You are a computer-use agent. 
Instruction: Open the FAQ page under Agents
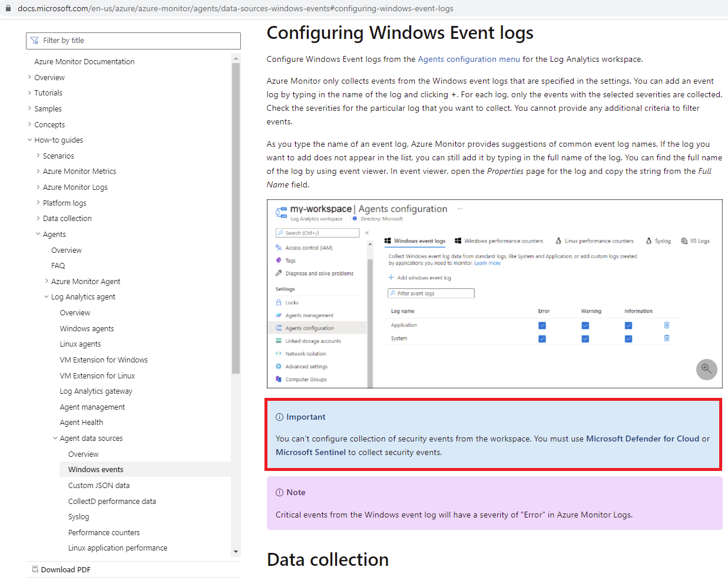[x=58, y=265]
